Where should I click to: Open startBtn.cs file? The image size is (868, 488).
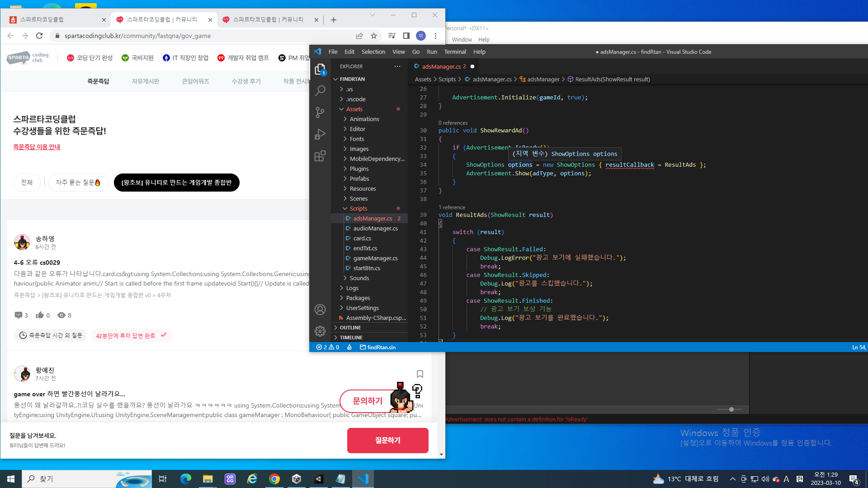(367, 268)
